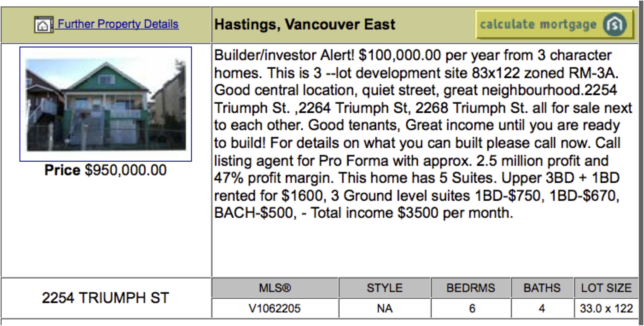Click the baths value 4

tap(542, 308)
